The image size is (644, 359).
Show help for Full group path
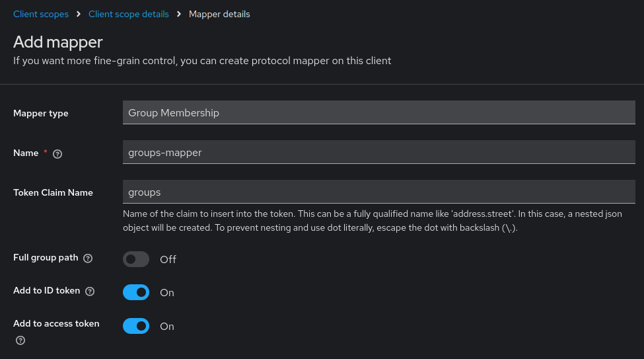pyautogui.click(x=88, y=259)
